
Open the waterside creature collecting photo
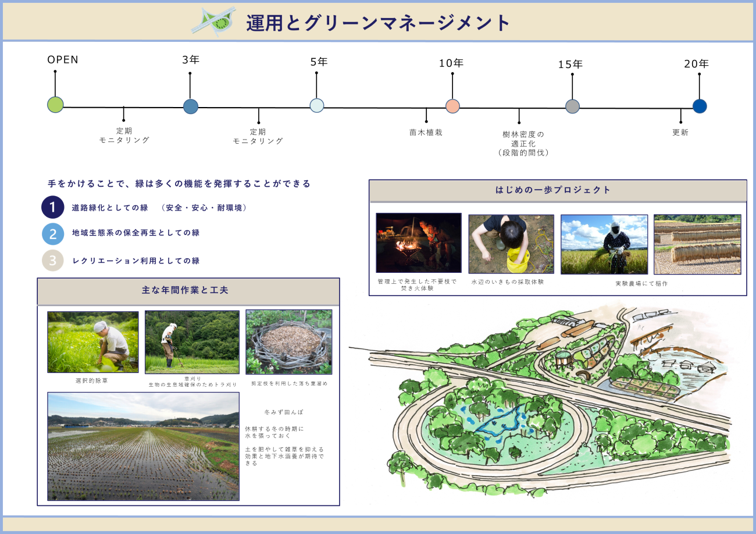point(511,244)
